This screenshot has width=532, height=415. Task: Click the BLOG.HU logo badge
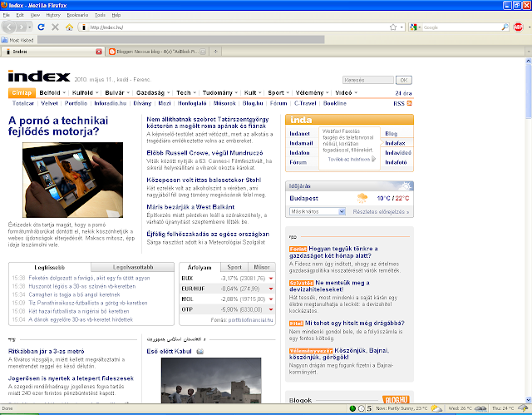pyautogui.click(x=396, y=399)
